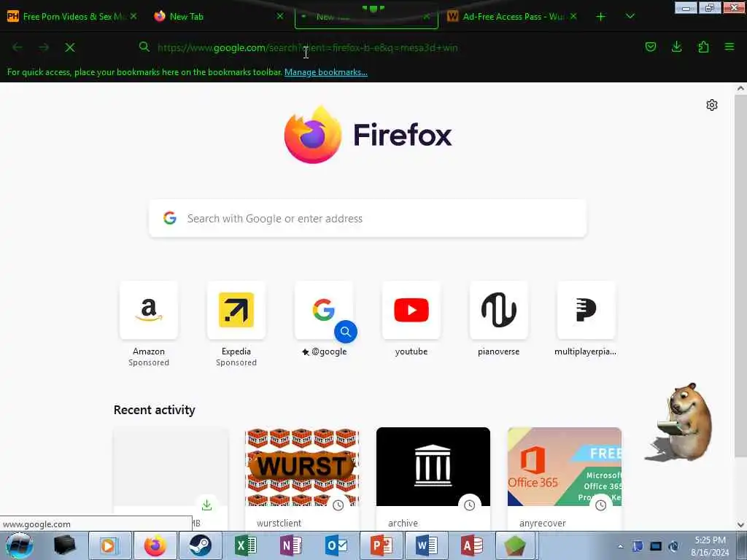
Task: Open the archive recent activity card
Action: pos(433,478)
